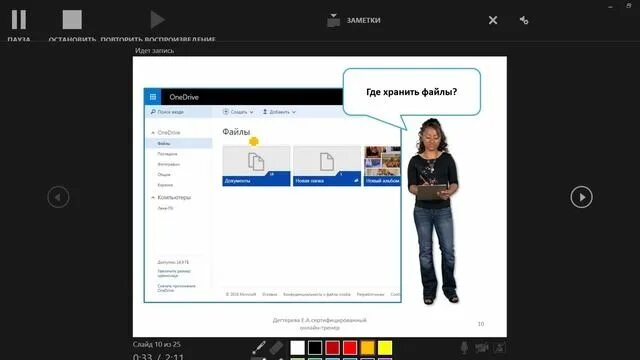Click the storage upgrade link in sidebar
This screenshot has width=640, height=360.
[174, 273]
